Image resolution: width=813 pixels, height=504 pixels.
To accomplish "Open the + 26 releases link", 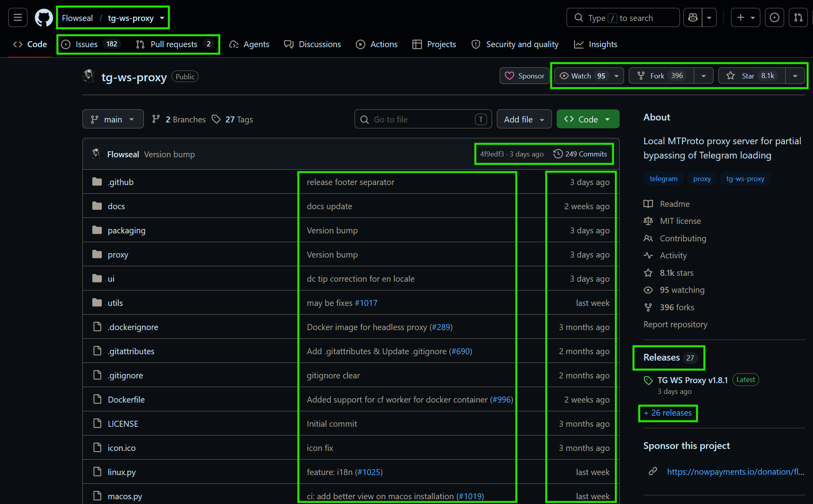I will coord(668,413).
